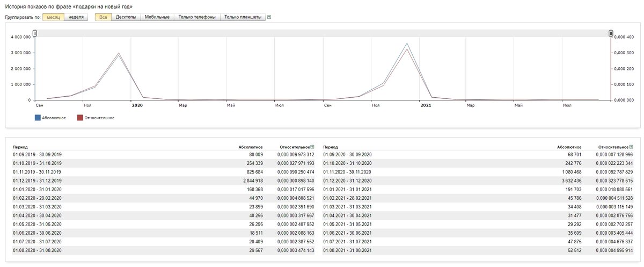
Task: Click the left table Период header
Action: (x=20, y=147)
